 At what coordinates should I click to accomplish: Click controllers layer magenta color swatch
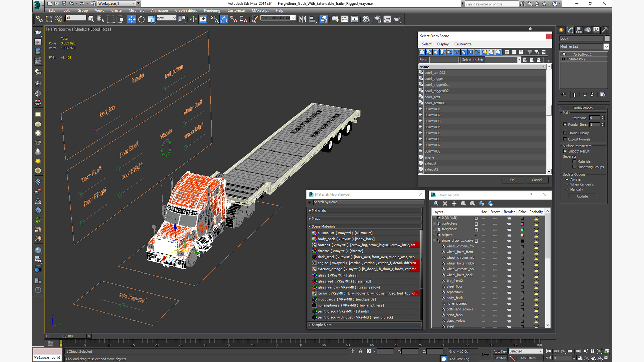pos(522,224)
